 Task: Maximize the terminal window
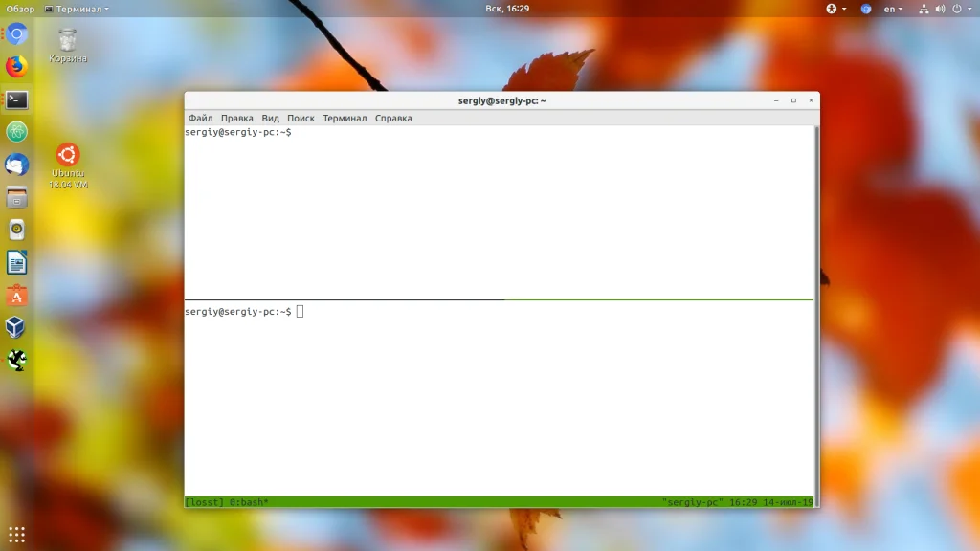[x=793, y=100]
